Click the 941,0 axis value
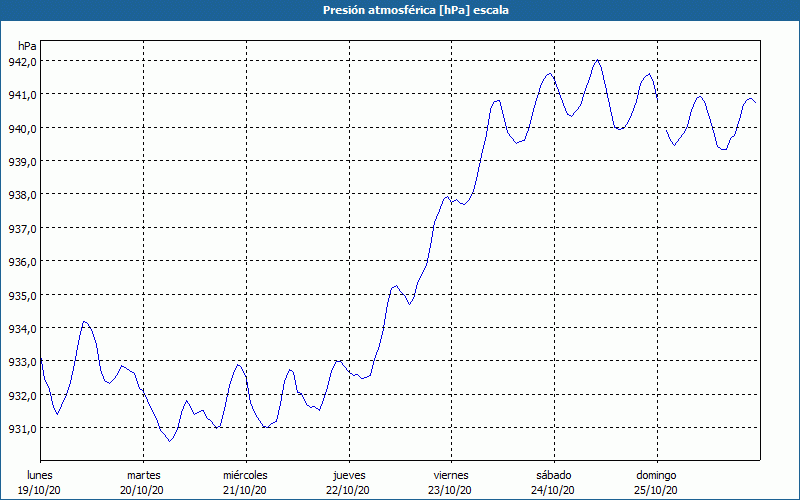The height and width of the screenshot is (500, 800). (x=22, y=95)
